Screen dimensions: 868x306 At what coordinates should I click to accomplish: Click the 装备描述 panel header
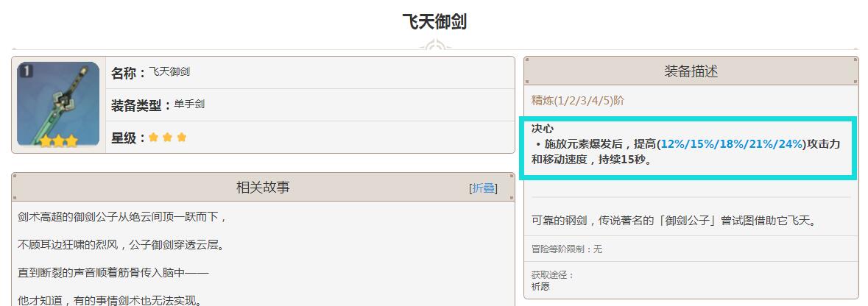point(691,71)
